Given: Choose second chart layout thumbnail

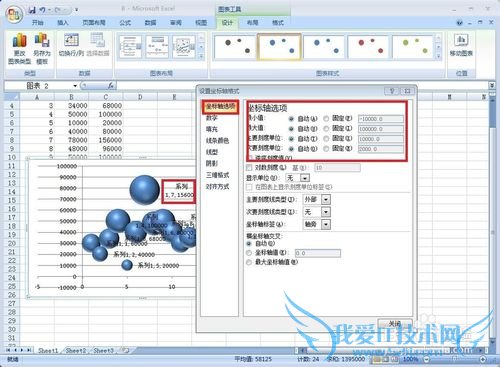Looking at the screenshot, I should tap(157, 47).
